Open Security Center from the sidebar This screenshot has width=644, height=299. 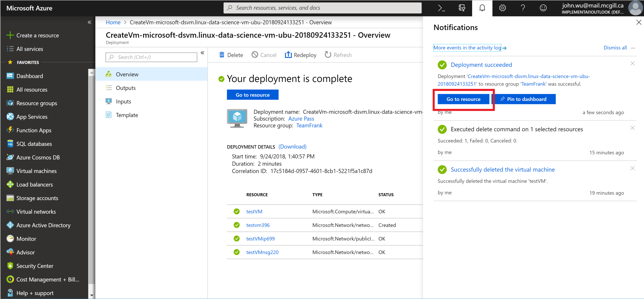pos(35,266)
